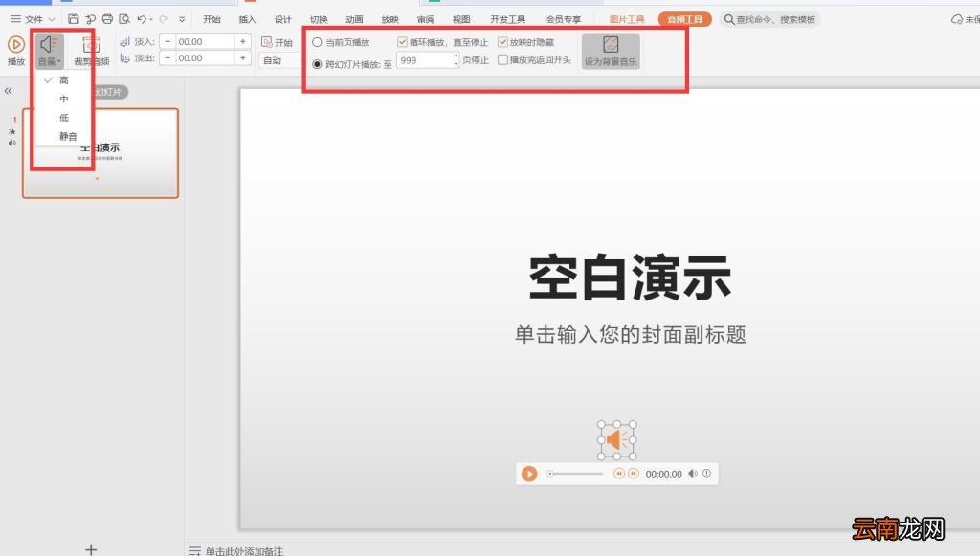The width and height of the screenshot is (980, 556).
Task: Switch to the 插入 ribbon tab
Action: click(x=248, y=19)
